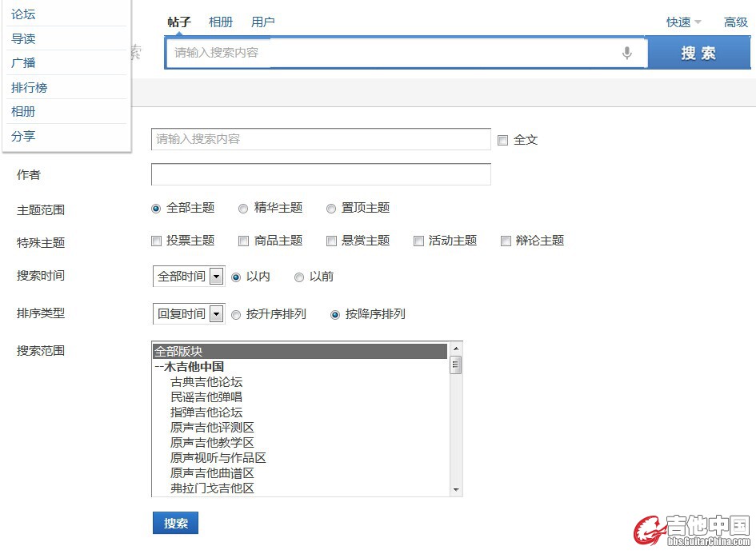This screenshot has width=756, height=554.
Task: Check the 投票主题 checkbox
Action: click(157, 241)
